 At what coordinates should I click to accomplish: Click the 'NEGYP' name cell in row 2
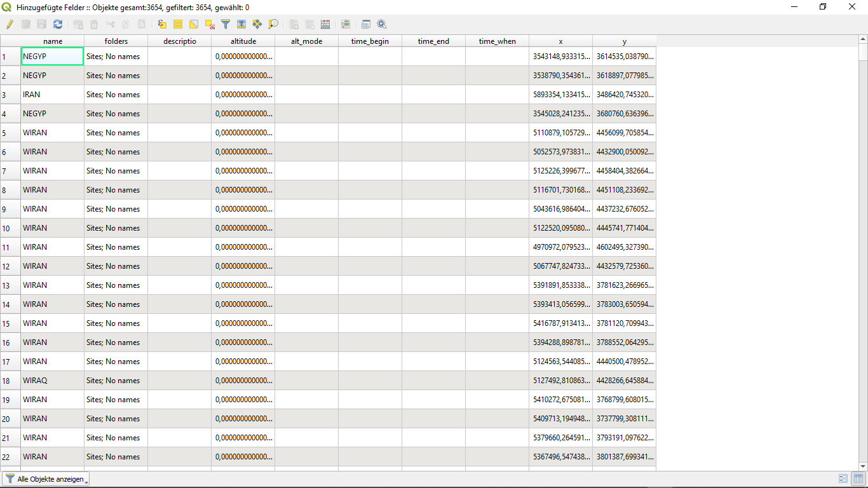52,76
